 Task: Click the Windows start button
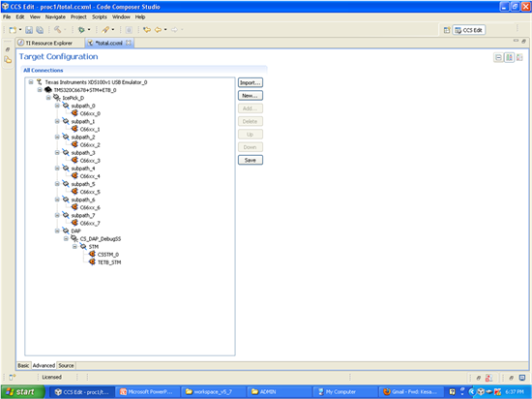click(22, 392)
